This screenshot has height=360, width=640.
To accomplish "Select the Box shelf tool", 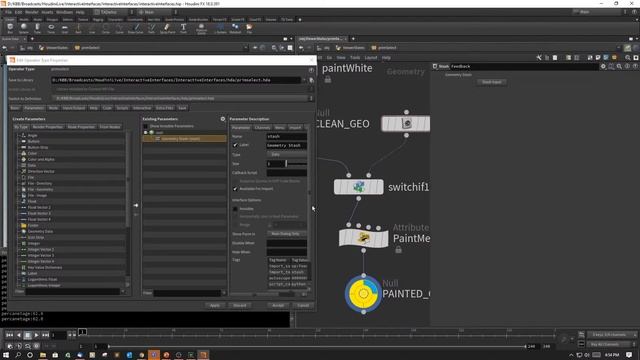I will tap(10, 28).
